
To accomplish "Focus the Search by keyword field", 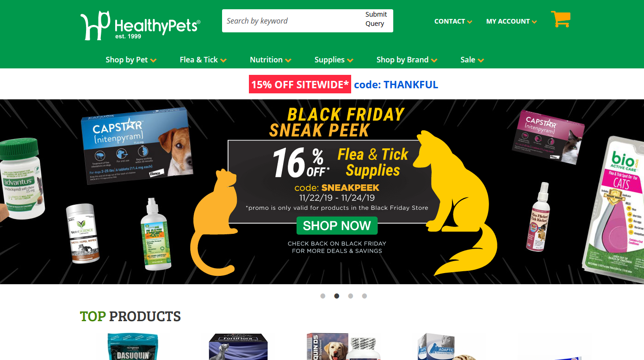I will click(291, 21).
